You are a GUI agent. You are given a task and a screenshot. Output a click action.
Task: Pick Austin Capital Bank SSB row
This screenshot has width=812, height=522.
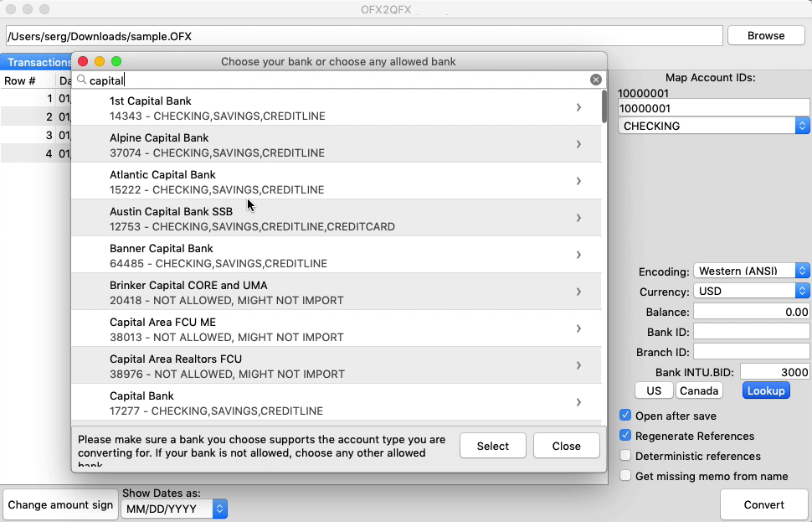click(336, 218)
